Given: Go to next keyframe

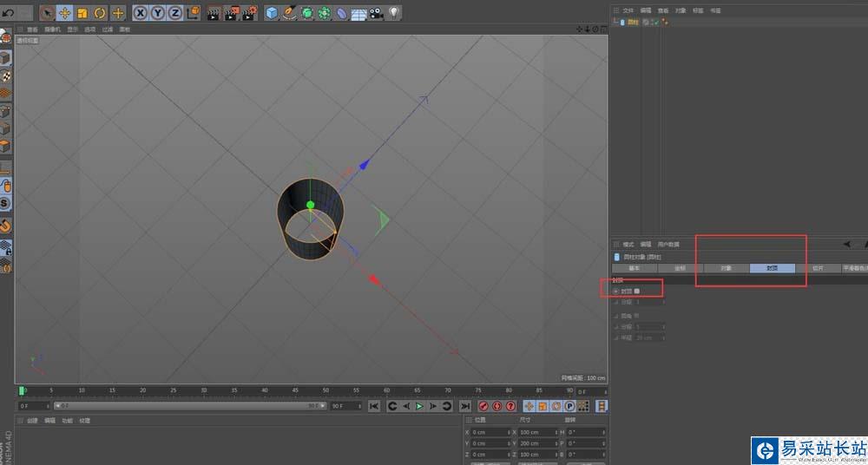Looking at the screenshot, I should (446, 406).
